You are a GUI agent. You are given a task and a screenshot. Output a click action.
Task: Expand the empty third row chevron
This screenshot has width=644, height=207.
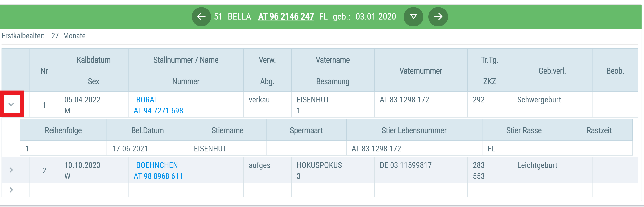pos(11,190)
